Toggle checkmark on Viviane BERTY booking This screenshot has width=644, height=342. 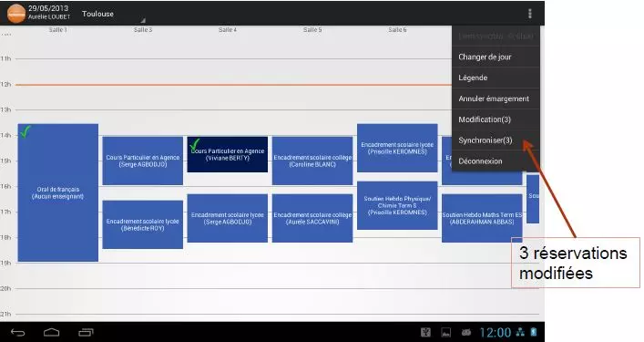195,145
